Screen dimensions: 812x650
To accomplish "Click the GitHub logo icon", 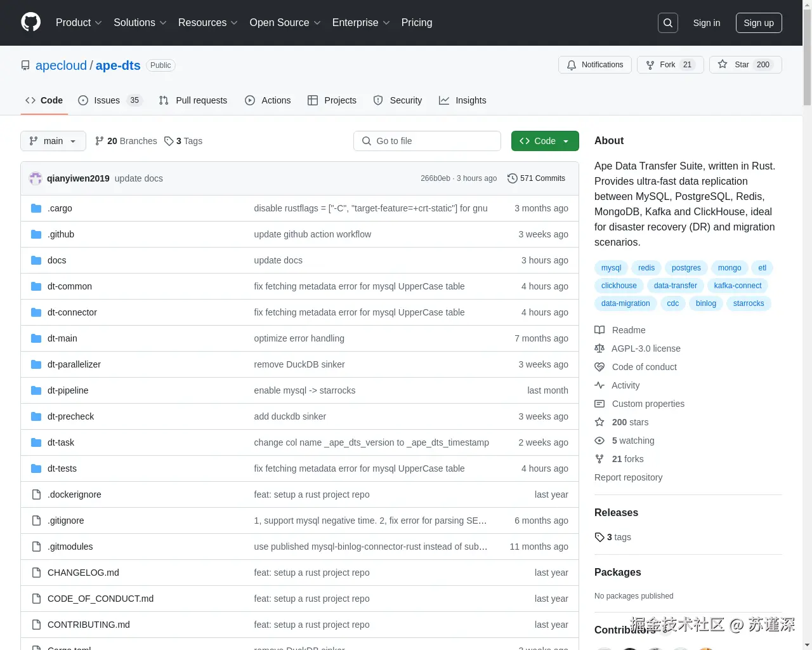I will (30, 23).
